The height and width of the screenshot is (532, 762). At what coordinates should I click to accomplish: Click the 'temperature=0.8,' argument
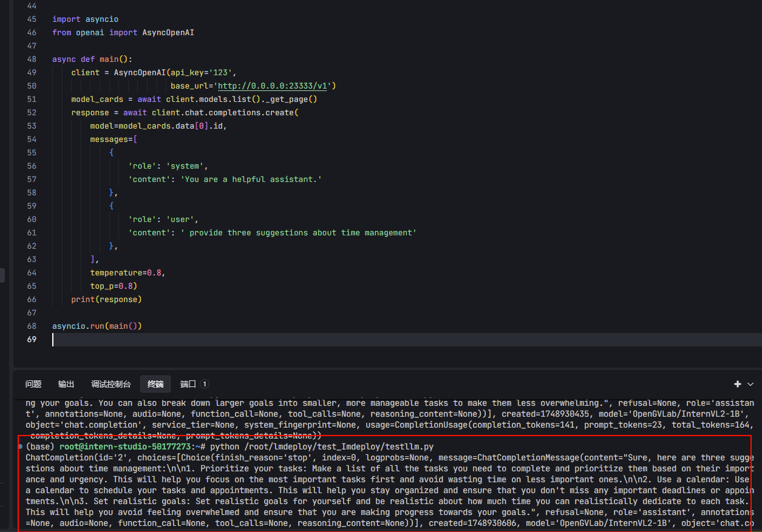click(128, 273)
